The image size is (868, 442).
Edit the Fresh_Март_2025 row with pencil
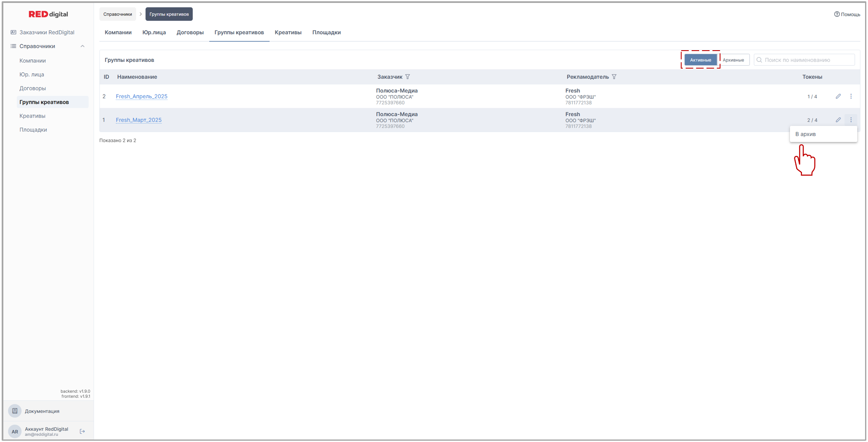pos(838,120)
